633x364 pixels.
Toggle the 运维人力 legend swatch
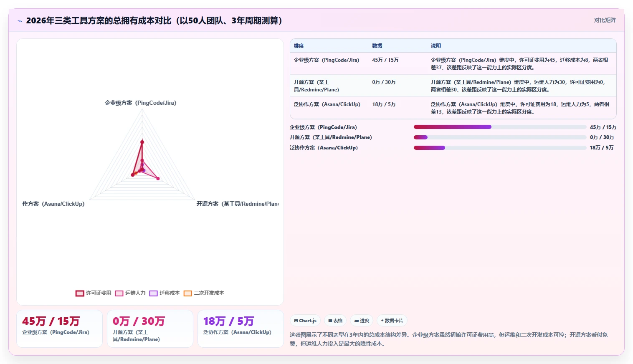119,293
